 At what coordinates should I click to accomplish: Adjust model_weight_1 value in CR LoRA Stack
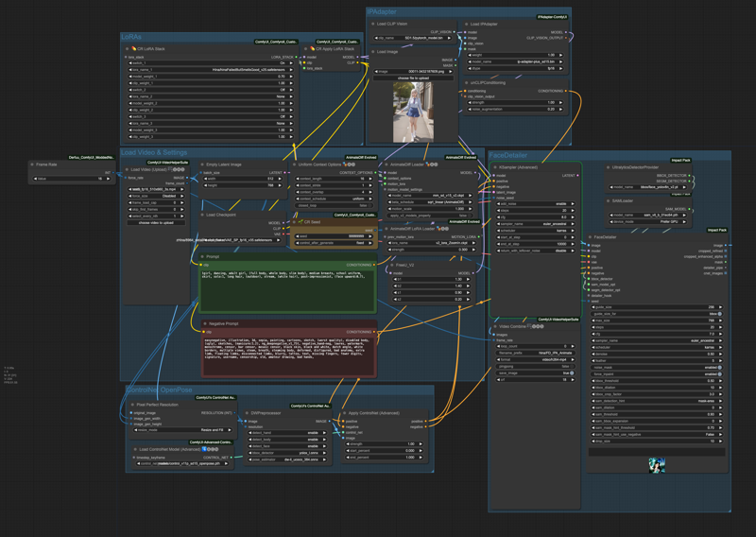(211, 77)
